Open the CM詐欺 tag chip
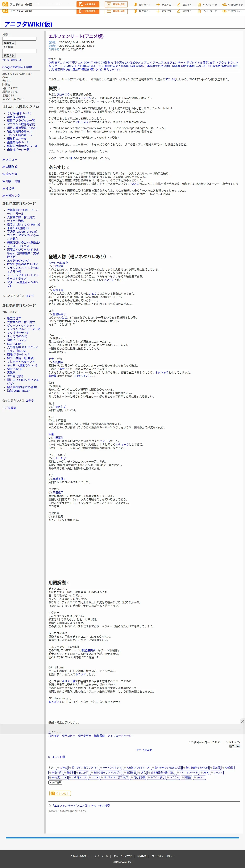The height and width of the screenshot is (868, 245). coord(228,768)
